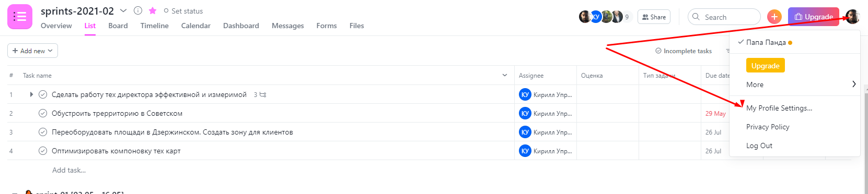
Task: Click the Share button
Action: point(654,17)
